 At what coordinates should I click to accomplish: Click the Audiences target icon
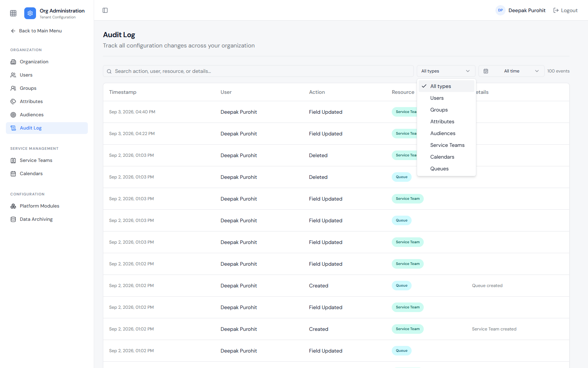point(13,115)
